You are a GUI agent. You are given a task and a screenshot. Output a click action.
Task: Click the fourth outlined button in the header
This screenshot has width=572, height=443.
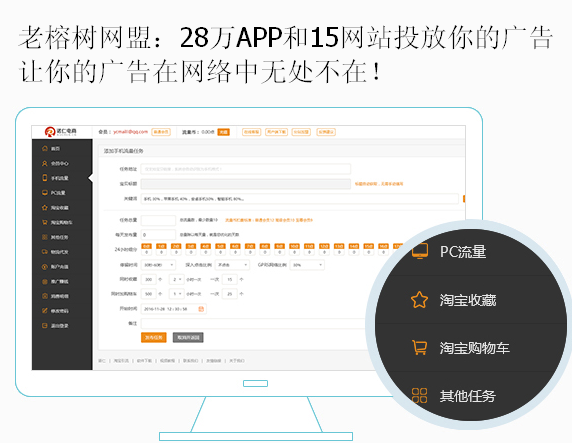326,132
